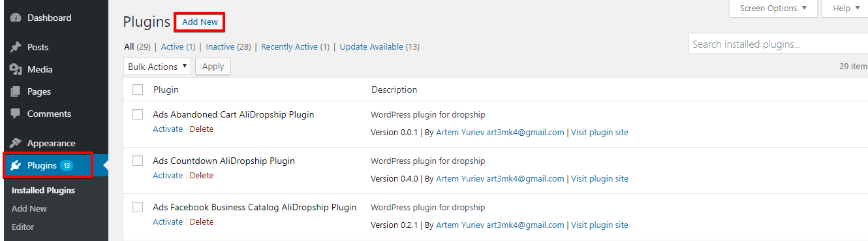This screenshot has width=868, height=241.
Task: Open the Bulk Actions dropdown
Action: tap(157, 67)
